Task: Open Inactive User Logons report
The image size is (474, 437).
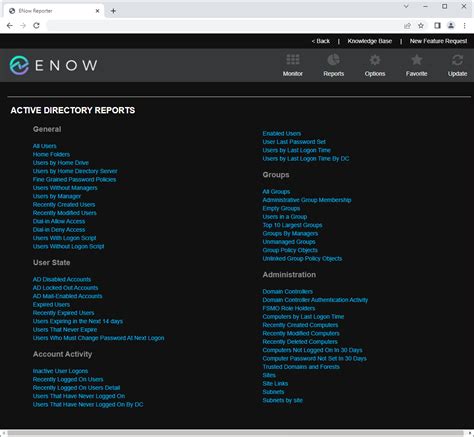Action: click(x=60, y=371)
